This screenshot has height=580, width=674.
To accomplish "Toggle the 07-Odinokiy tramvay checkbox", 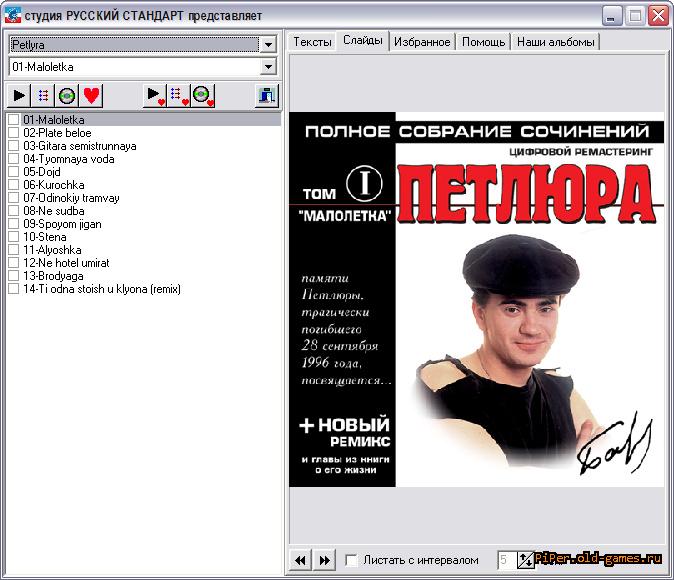I will coord(14,198).
